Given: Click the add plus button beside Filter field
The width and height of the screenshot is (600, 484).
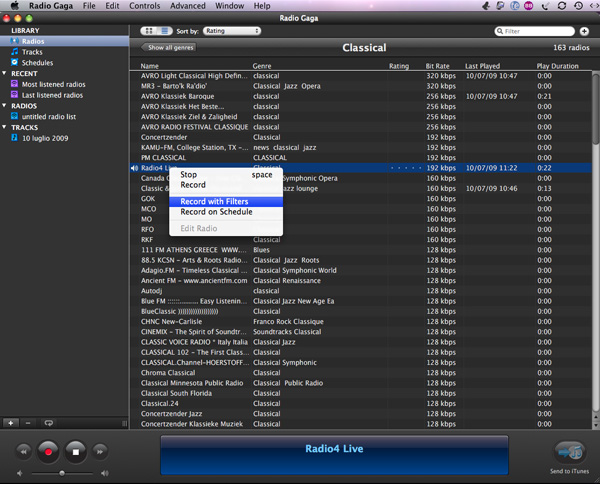Looking at the screenshot, I should [x=584, y=31].
